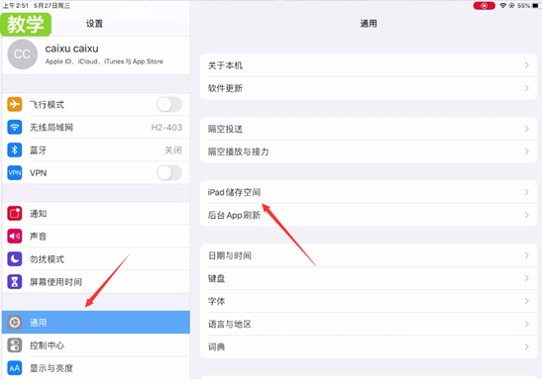
Task: Tap the Wi-Fi icon beside 无线局域网
Action: click(15, 127)
